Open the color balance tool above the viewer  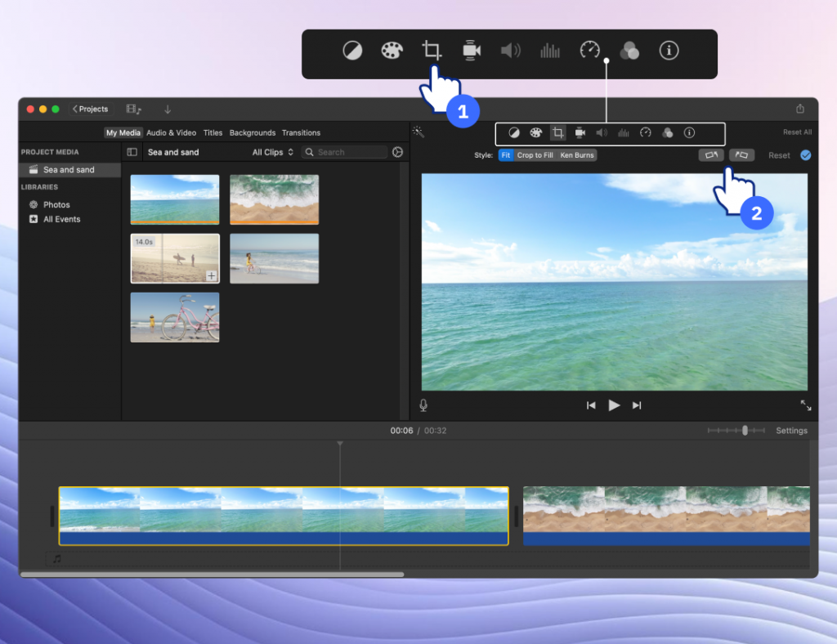click(514, 132)
